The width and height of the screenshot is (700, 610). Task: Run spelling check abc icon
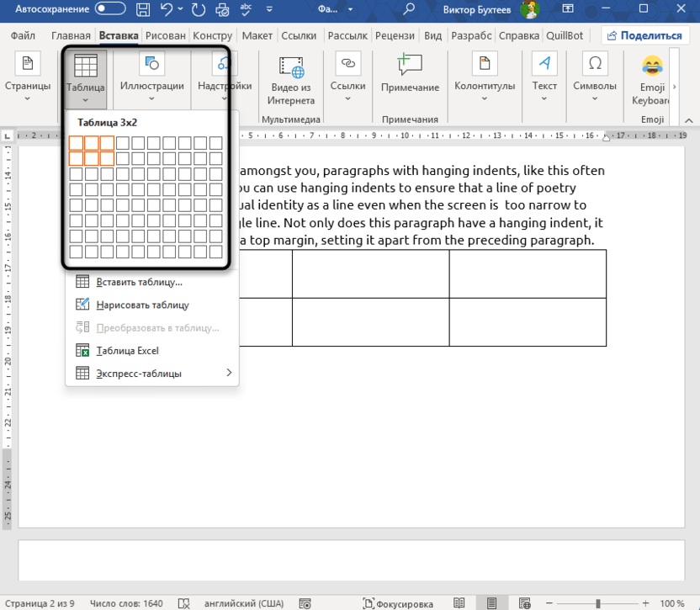246,9
